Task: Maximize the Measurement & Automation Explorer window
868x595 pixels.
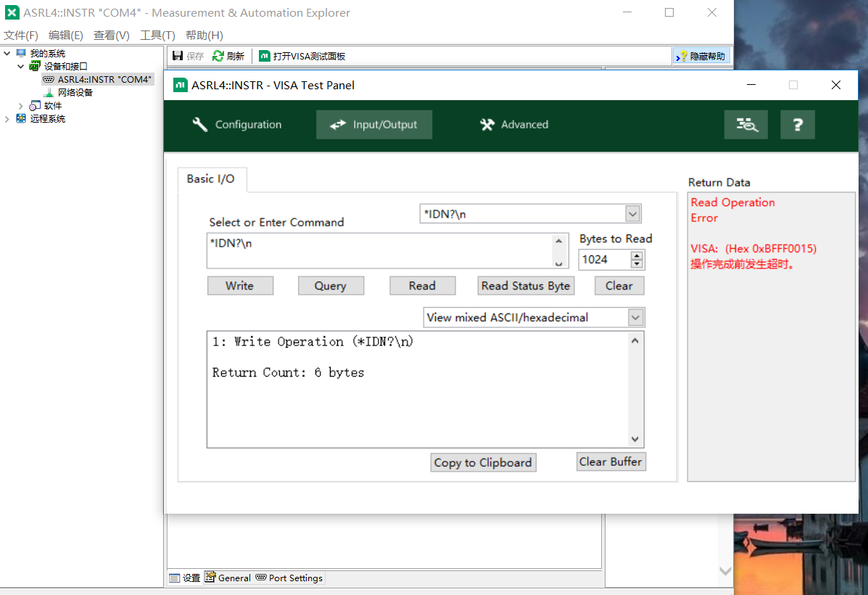Action: [669, 12]
